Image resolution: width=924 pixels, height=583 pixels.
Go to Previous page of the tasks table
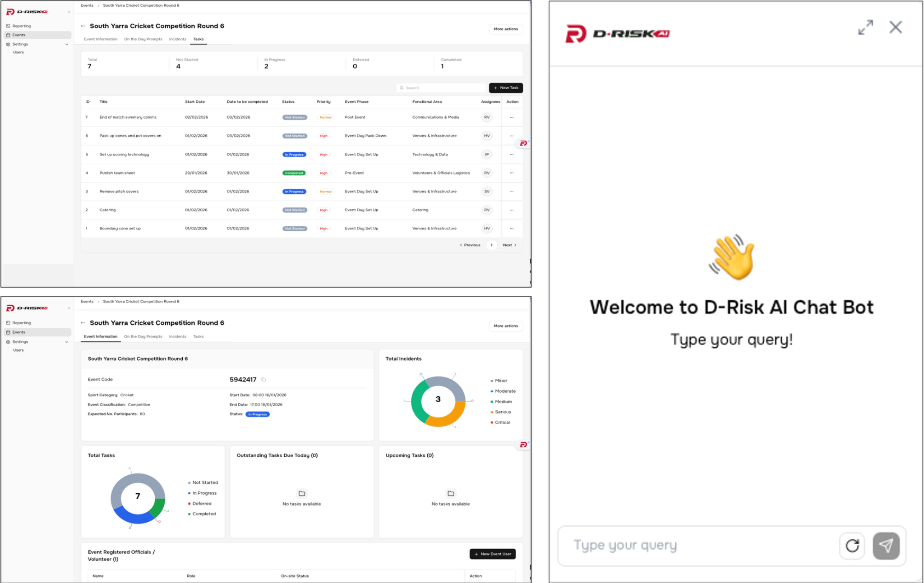[x=470, y=245]
